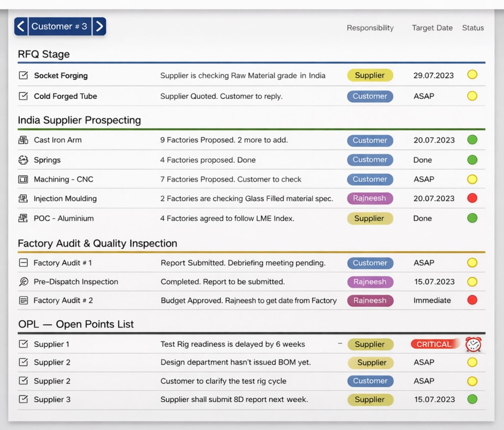Click the red CRITICAL badge
Image resolution: width=504 pixels, height=430 pixels.
[x=434, y=344]
